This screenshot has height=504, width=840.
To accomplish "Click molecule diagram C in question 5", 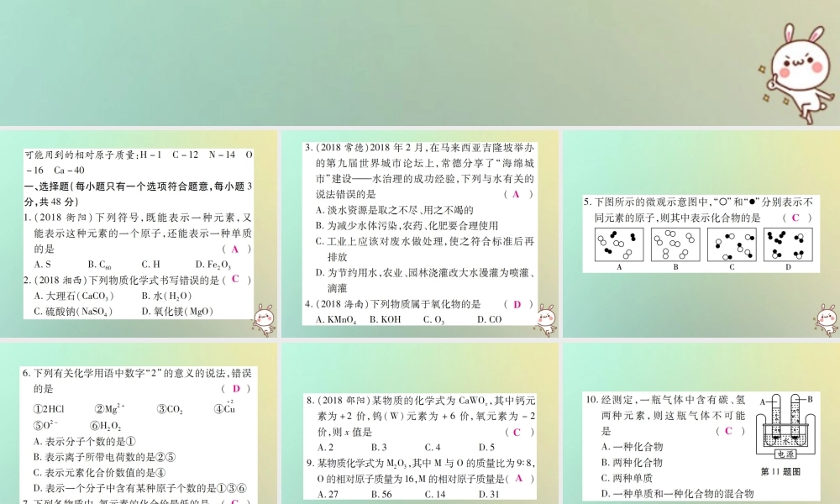I will click(732, 244).
